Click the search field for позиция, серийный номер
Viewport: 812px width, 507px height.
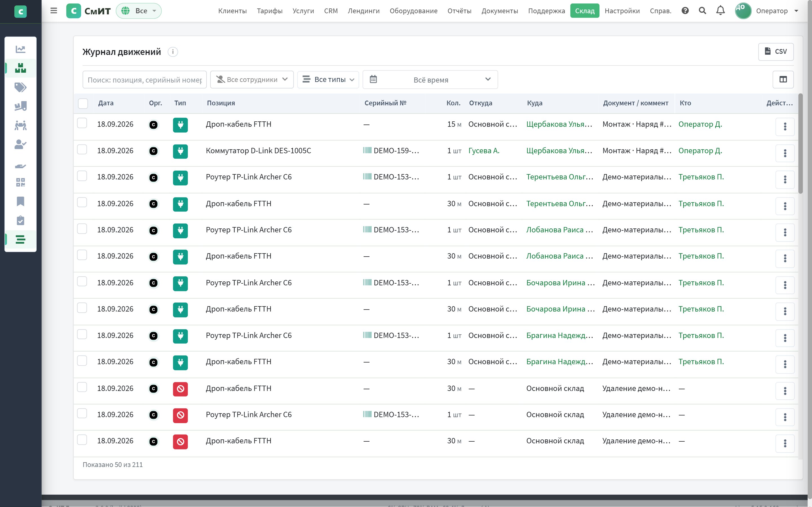point(145,80)
